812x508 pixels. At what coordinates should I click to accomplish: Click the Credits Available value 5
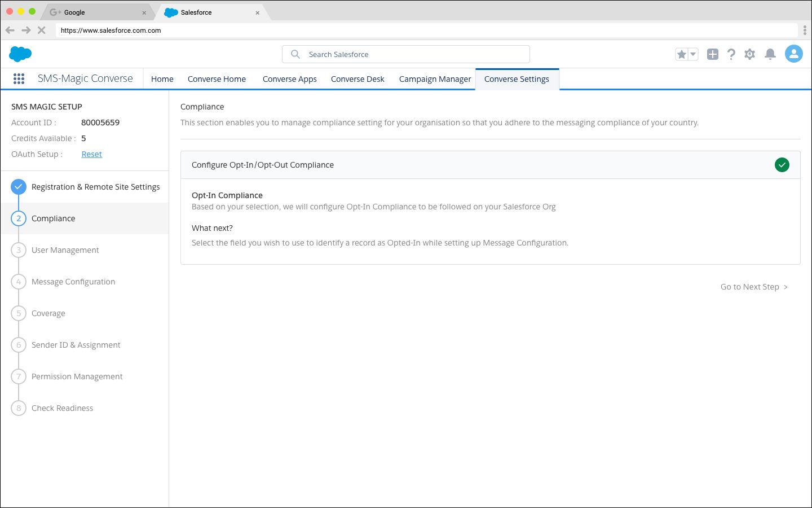pos(83,138)
